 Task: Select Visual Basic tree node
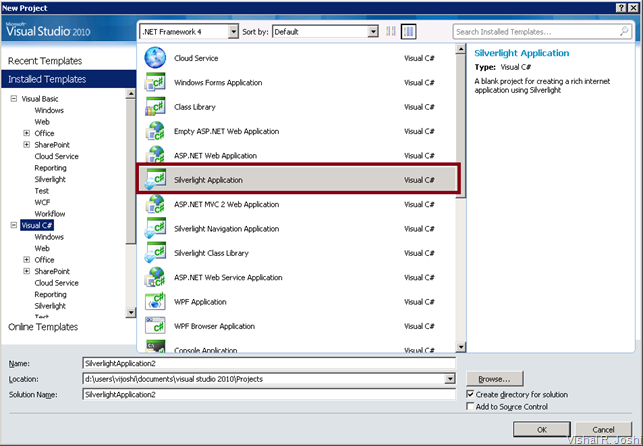pos(40,98)
